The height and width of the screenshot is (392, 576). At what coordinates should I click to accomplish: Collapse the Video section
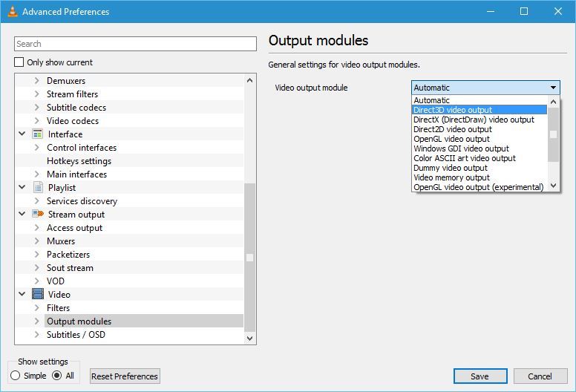click(x=22, y=294)
